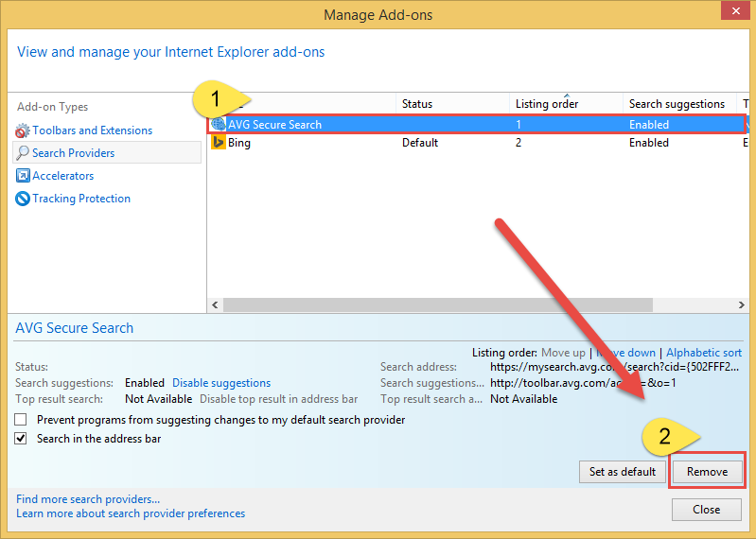Image resolution: width=756 pixels, height=539 pixels.
Task: Open Accelerators add-on type
Action: click(63, 176)
